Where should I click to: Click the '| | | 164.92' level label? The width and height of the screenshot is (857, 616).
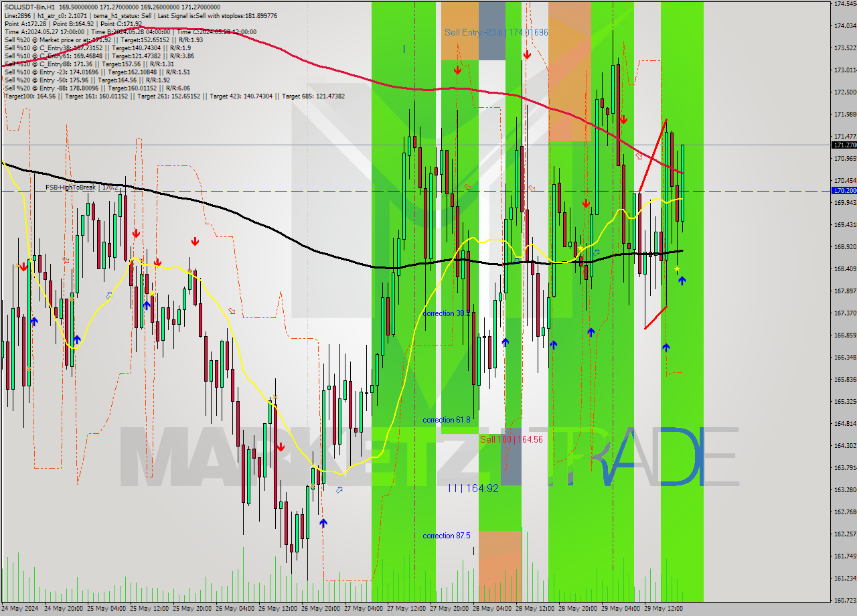point(473,489)
